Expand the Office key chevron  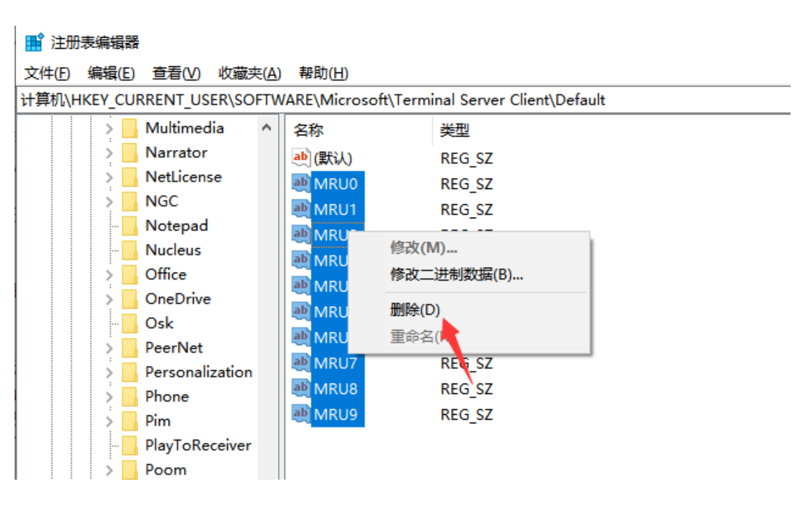(x=109, y=275)
